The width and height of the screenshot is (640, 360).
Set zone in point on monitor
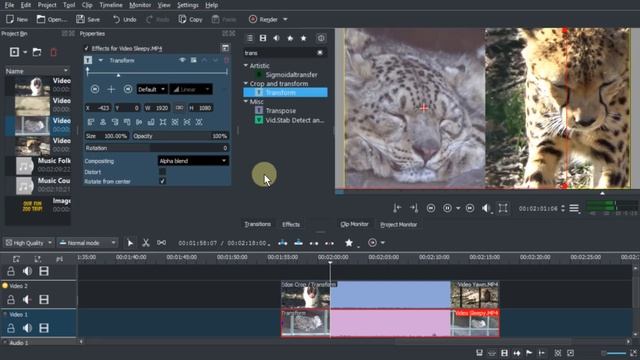point(397,208)
